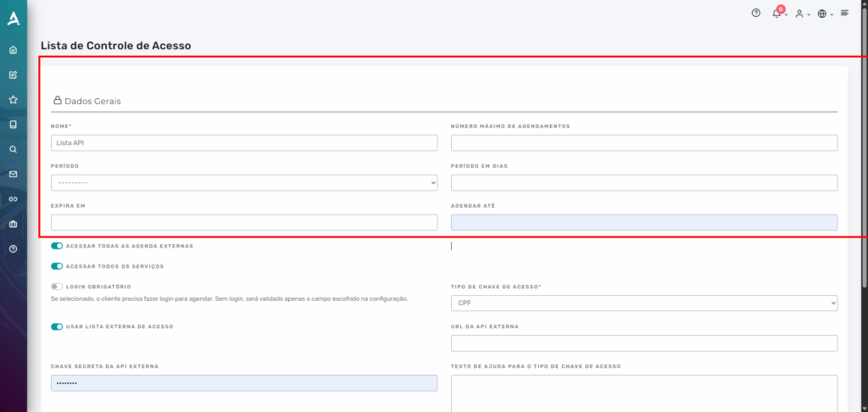Click the help icon in top bar
The image size is (868, 412).
pos(756,14)
